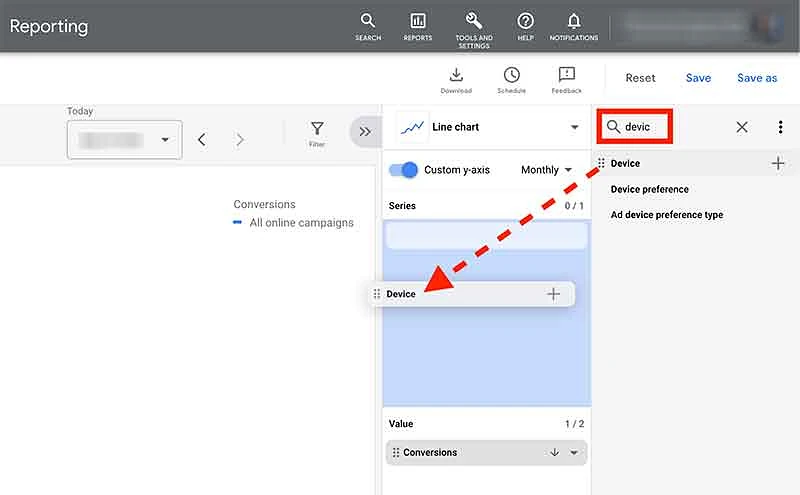Click the Conversions sort arrow
Image resolution: width=800 pixels, height=495 pixels.
555,452
